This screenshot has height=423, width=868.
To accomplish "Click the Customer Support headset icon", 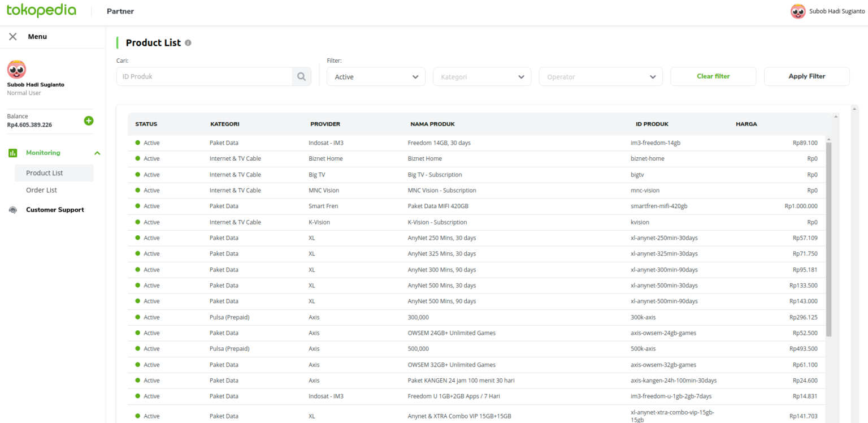I will [13, 210].
